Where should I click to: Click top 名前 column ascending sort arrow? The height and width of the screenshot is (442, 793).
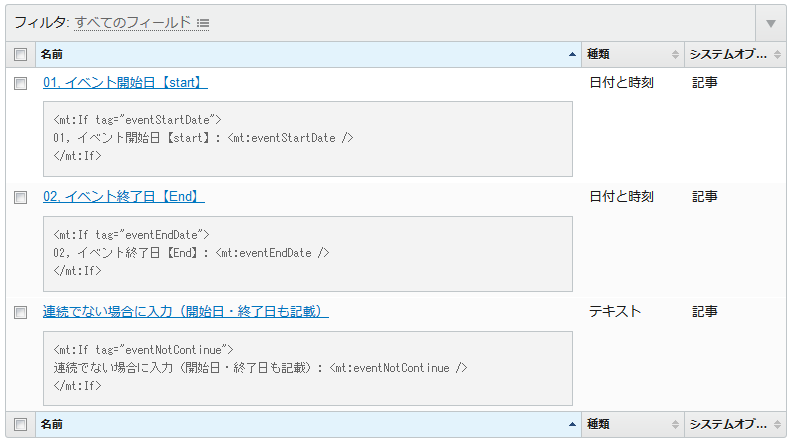572,54
